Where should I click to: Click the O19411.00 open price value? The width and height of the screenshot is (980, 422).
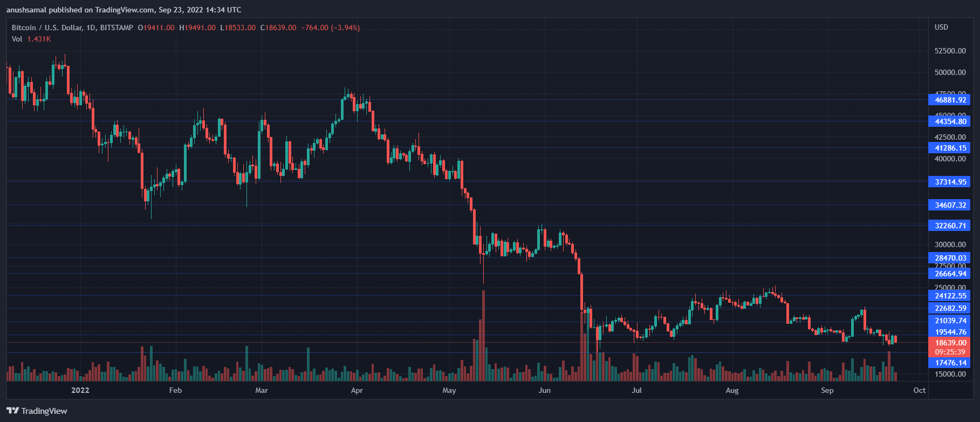pos(156,28)
